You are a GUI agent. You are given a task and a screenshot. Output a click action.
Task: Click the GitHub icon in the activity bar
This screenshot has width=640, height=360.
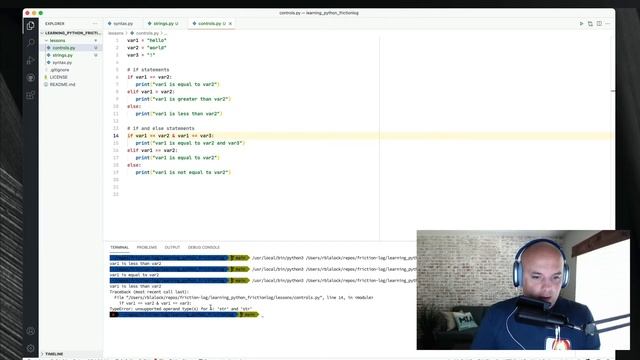30,78
